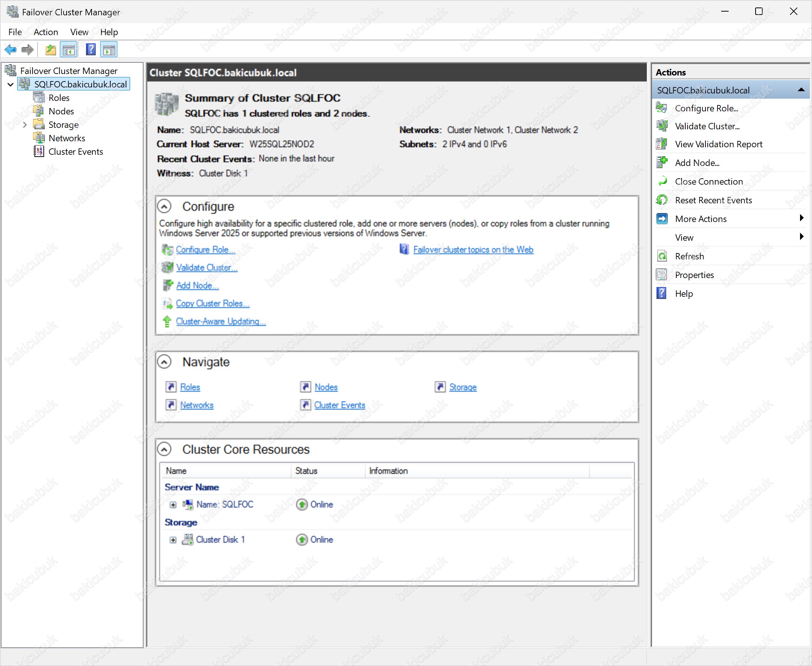The width and height of the screenshot is (812, 666).
Task: Click the blue help toolbar icon
Action: tap(90, 49)
